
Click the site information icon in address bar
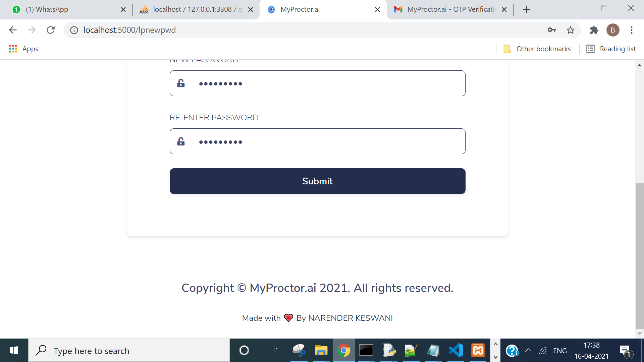click(x=74, y=30)
